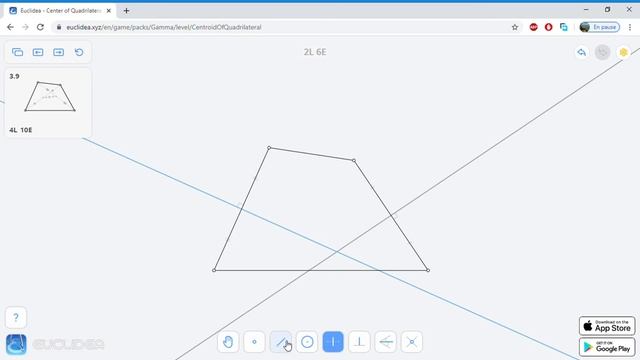Select the Perpendicular line tool
Screen dimensions: 640x360
(x=359, y=342)
